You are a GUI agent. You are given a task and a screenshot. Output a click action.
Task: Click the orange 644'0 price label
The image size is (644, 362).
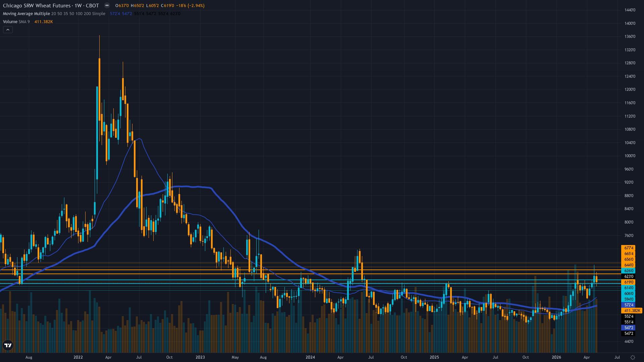click(629, 265)
